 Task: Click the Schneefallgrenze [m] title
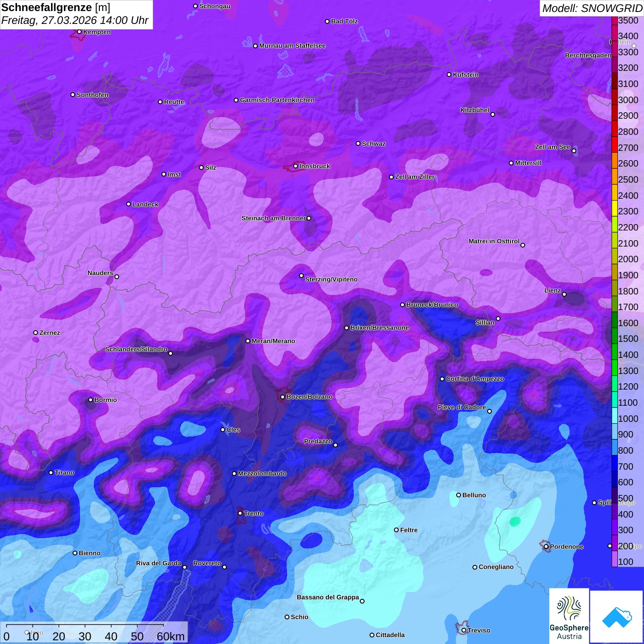[x=56, y=7]
